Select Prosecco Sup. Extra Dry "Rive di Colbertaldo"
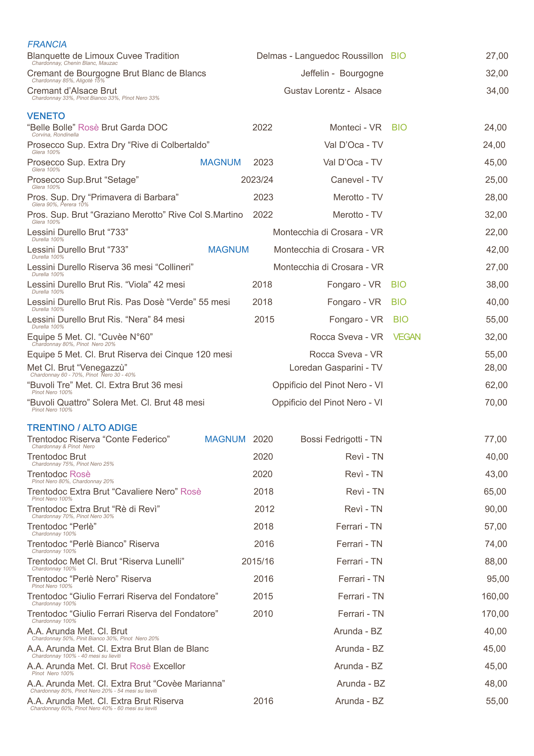The height and width of the screenshot is (756, 534). [118, 145]
